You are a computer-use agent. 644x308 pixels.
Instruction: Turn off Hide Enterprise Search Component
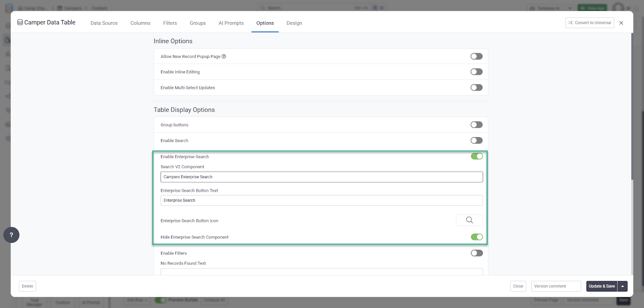click(x=477, y=237)
